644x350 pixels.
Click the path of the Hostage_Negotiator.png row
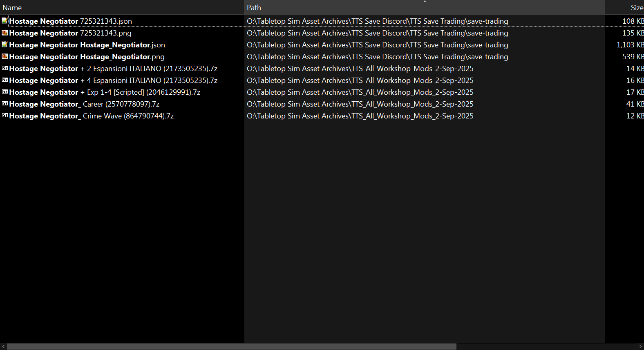378,57
